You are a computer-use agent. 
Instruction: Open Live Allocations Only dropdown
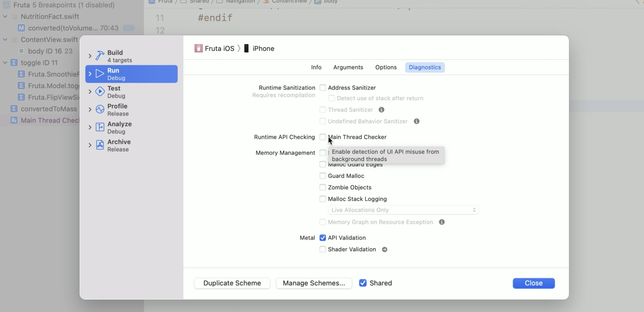[403, 210]
